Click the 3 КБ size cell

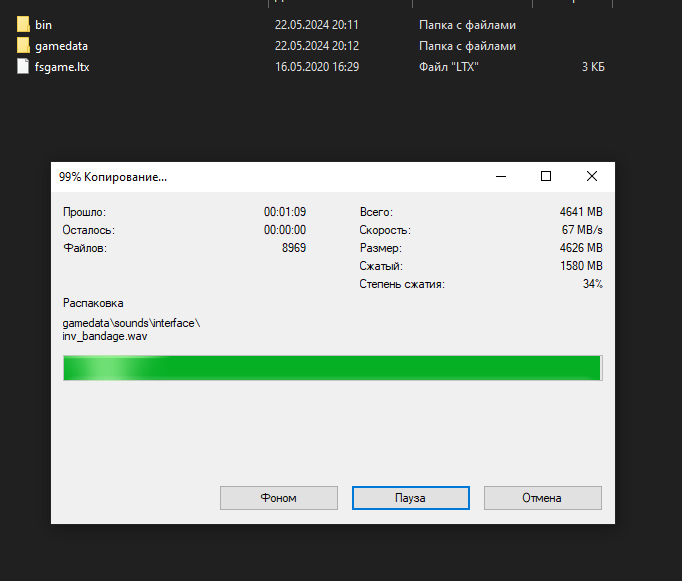pos(593,67)
